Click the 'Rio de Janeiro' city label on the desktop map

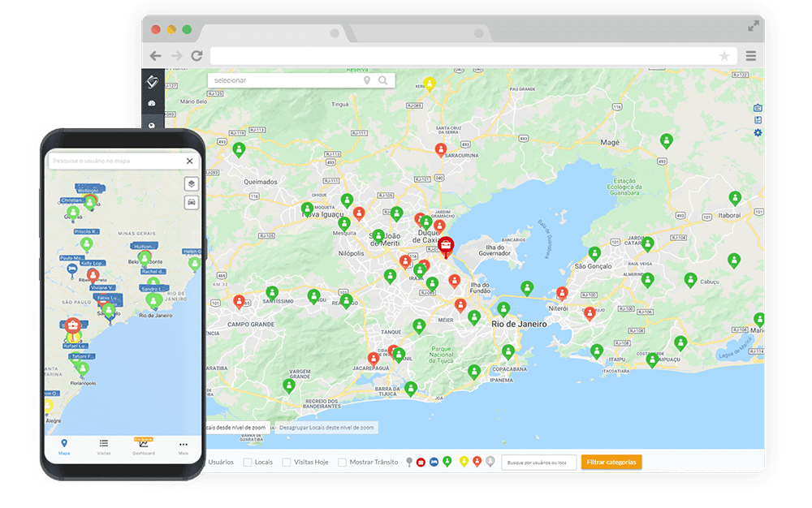pyautogui.click(x=519, y=324)
